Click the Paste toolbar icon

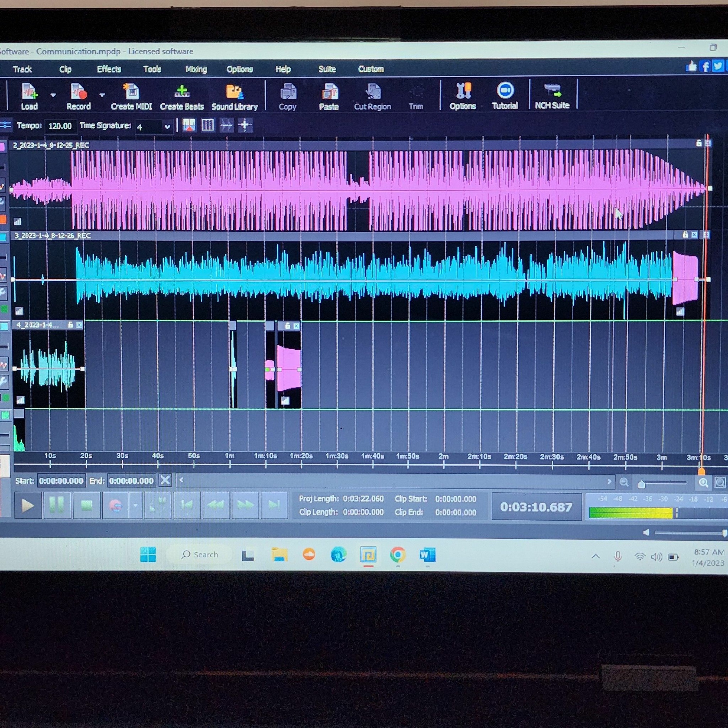(x=329, y=97)
